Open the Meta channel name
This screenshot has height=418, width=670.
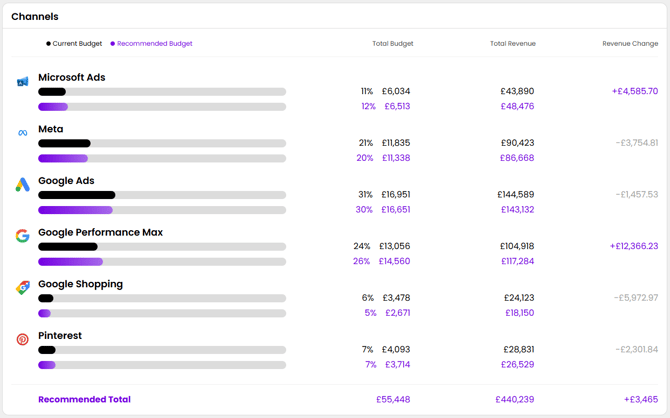[x=50, y=129]
